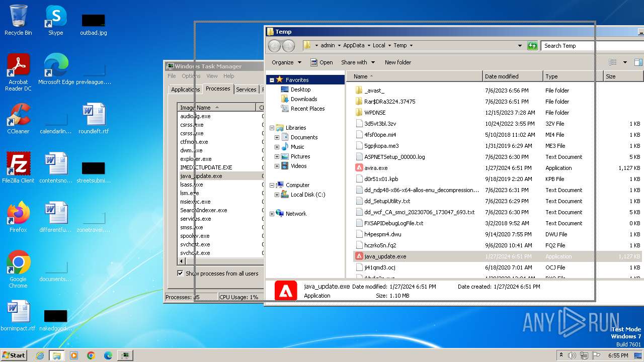Viewport: 644px width, 362px height.
Task: Click the Chrome taskbar icon
Action: tap(91, 355)
